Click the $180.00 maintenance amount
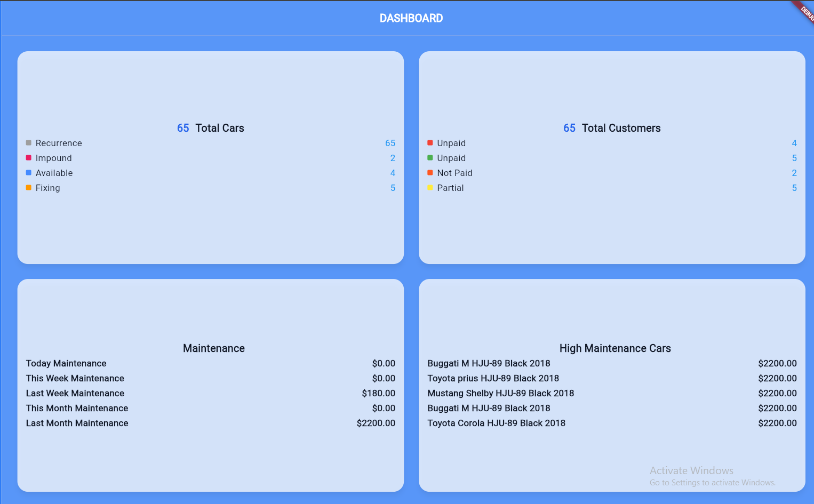 pos(378,393)
